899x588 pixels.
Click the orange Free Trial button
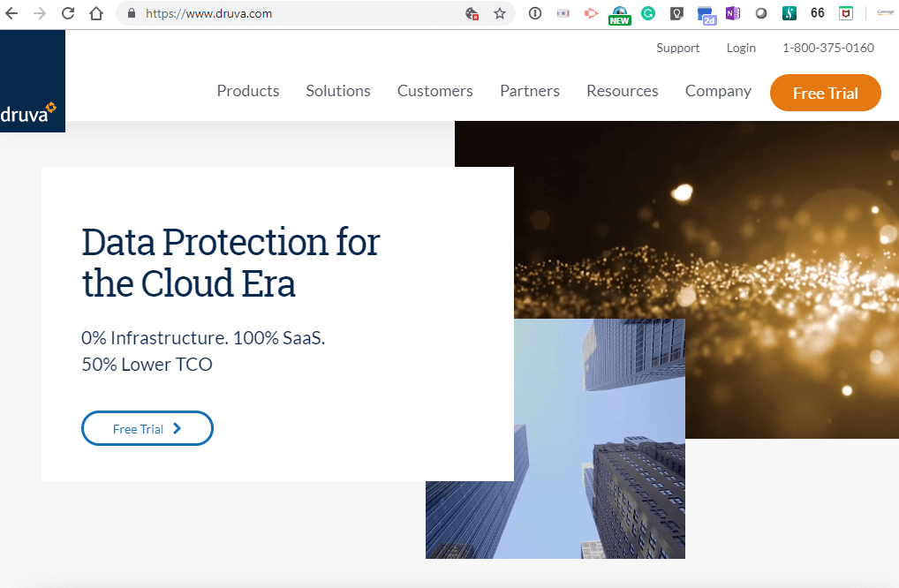pos(825,93)
